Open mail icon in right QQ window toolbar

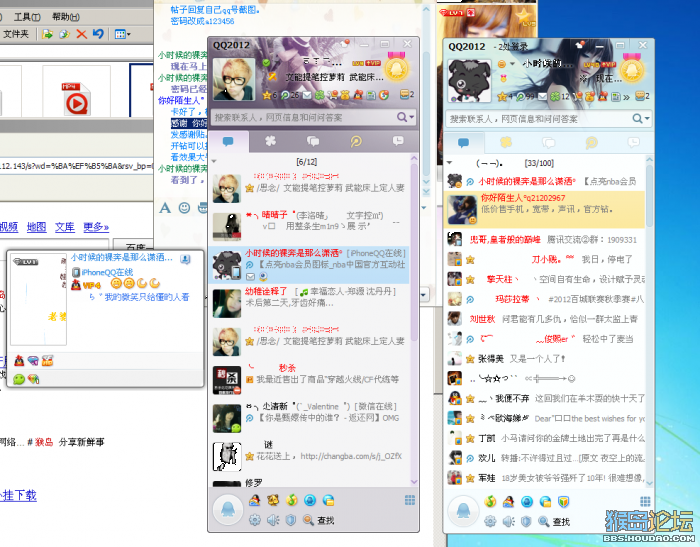542,96
